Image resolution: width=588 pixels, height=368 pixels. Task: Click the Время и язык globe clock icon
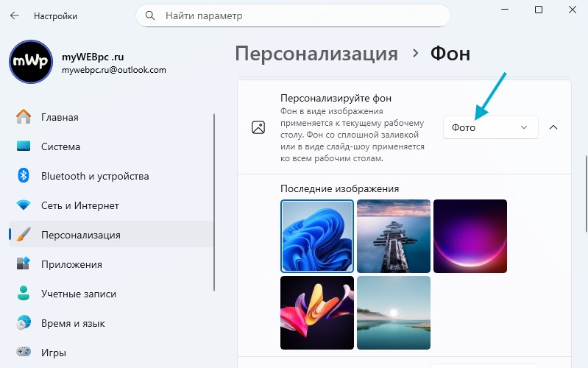24,322
